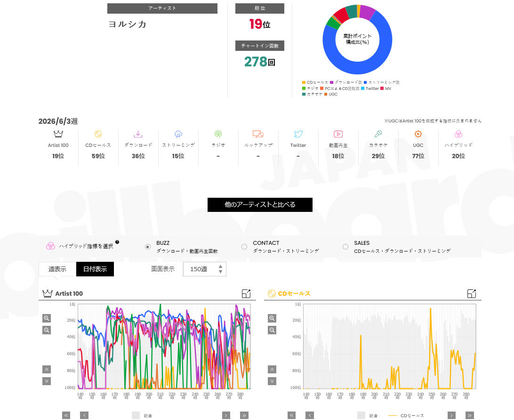Image resolution: width=514 pixels, height=420 pixels.
Task: Click the ルックアップ computer icon
Action: (258, 134)
